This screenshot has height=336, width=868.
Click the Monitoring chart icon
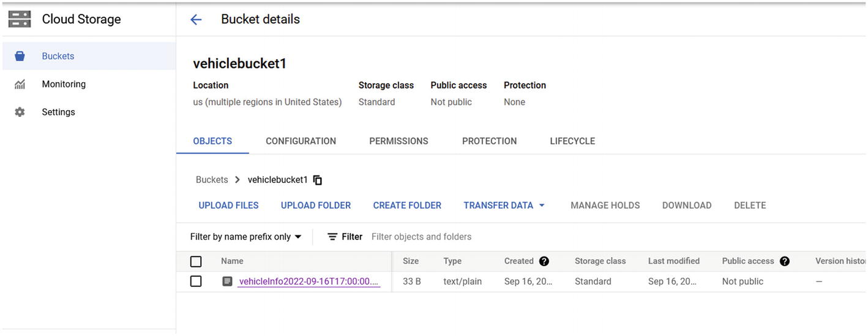tap(20, 84)
